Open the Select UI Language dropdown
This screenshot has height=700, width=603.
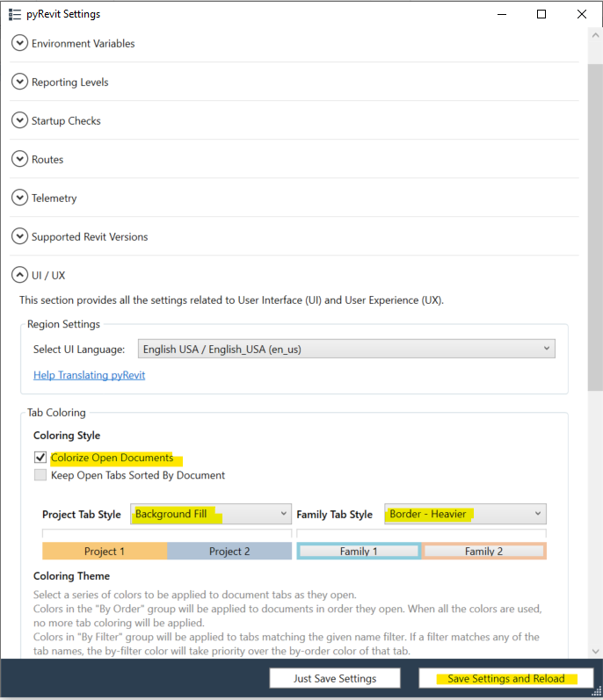coord(346,349)
